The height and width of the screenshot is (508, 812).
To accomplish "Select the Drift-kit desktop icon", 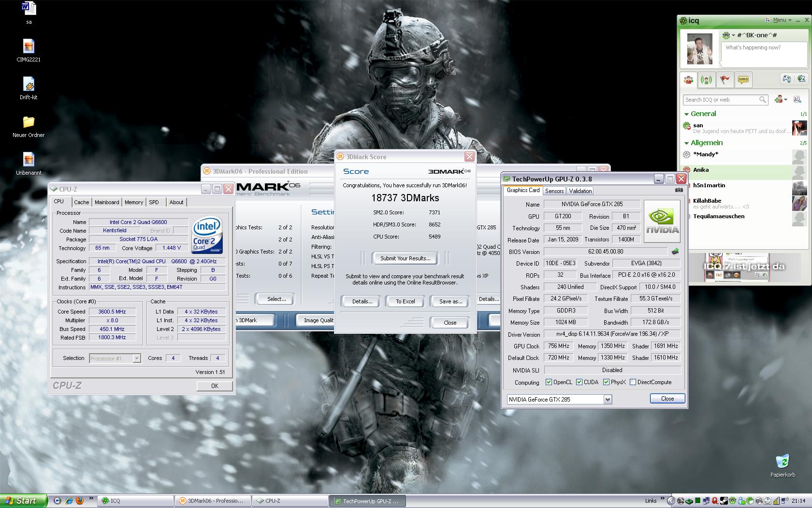I will (x=29, y=89).
